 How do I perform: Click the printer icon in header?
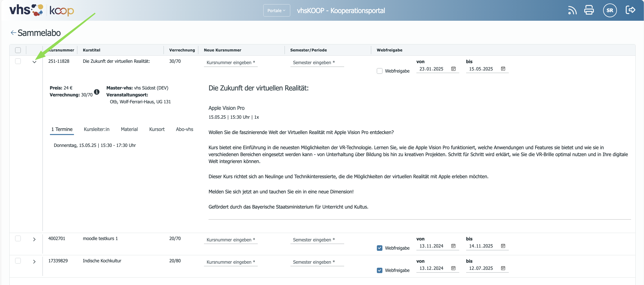point(589,10)
